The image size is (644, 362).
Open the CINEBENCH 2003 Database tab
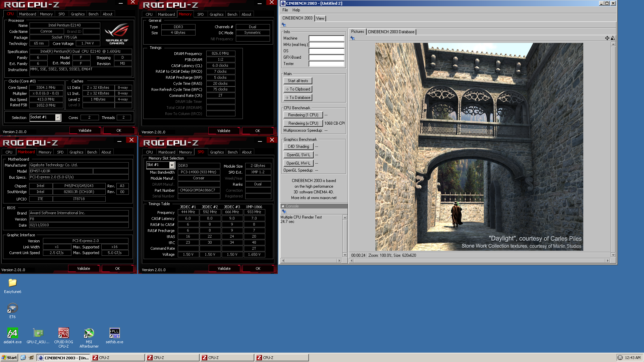point(391,32)
